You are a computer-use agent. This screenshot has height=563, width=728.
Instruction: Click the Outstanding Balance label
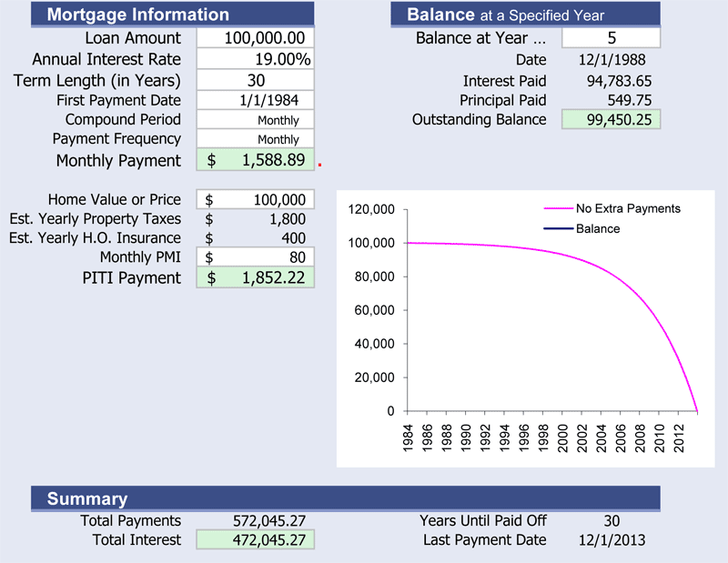point(480,120)
